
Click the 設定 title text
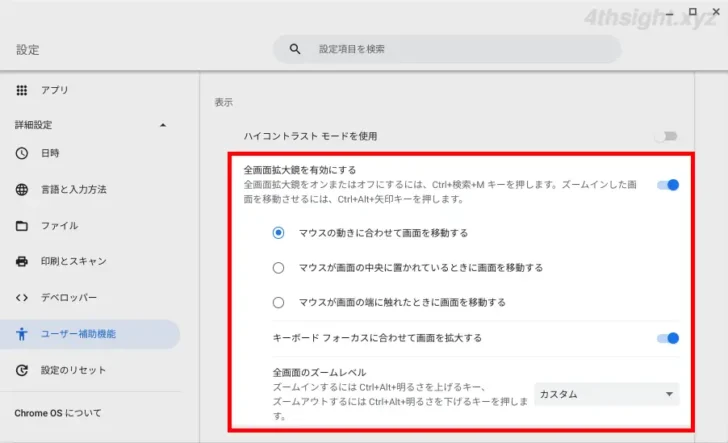point(27,50)
